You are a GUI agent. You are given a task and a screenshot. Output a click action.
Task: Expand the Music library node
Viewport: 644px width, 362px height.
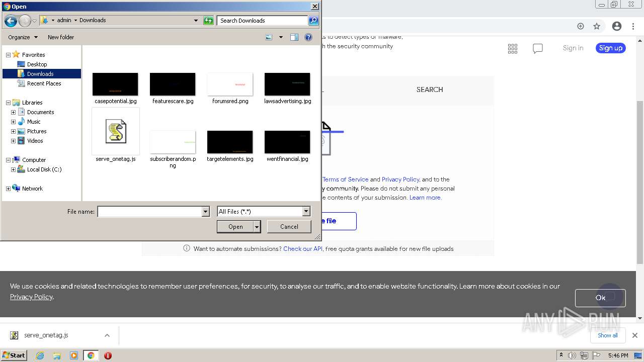pos(13,122)
